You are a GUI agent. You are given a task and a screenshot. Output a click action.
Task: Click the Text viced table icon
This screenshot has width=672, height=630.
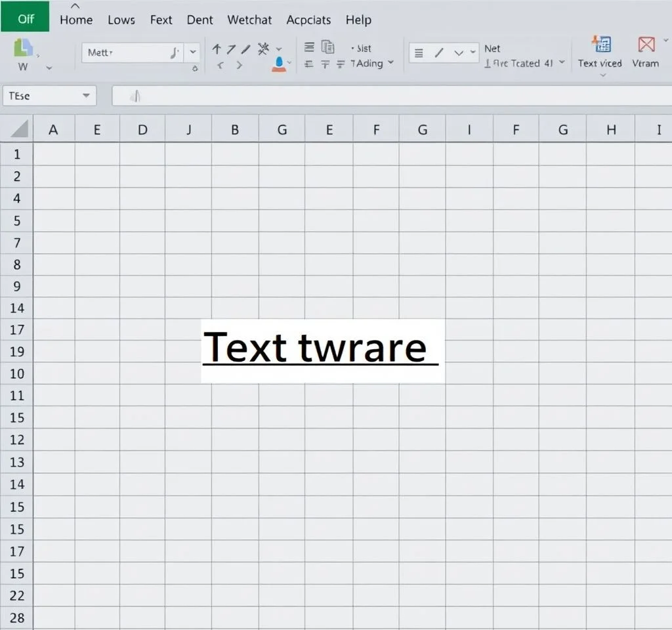click(600, 45)
